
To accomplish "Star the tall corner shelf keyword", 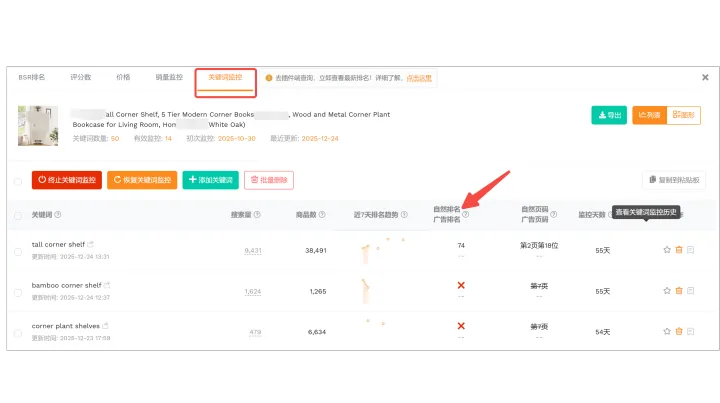I will (x=667, y=250).
